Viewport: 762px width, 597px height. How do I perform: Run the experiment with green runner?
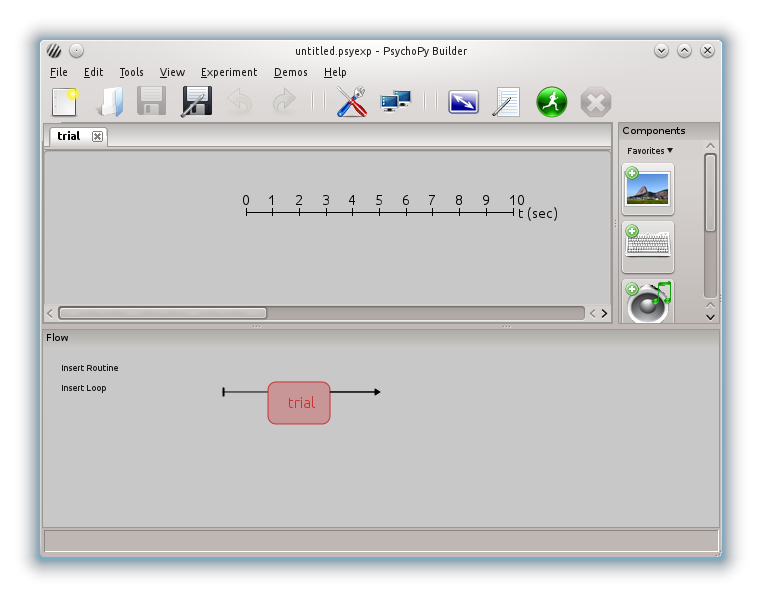(x=551, y=102)
